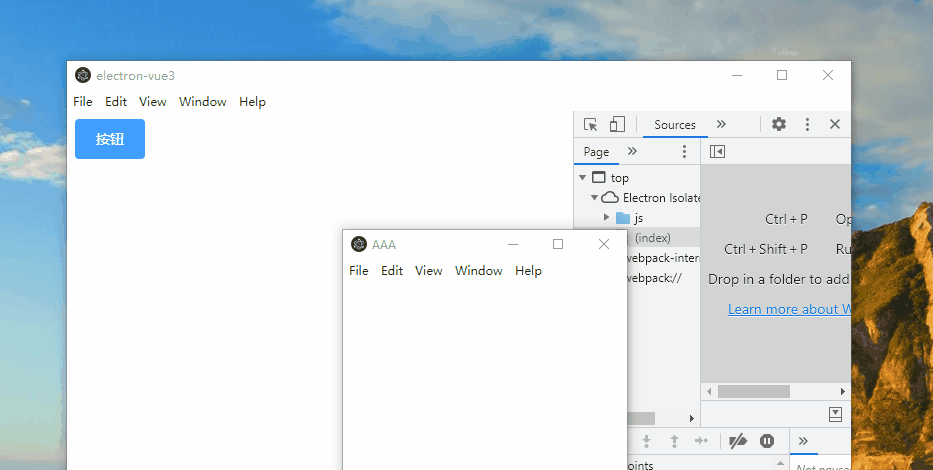Show more debugger sidebar tabs chevron

coord(803,441)
